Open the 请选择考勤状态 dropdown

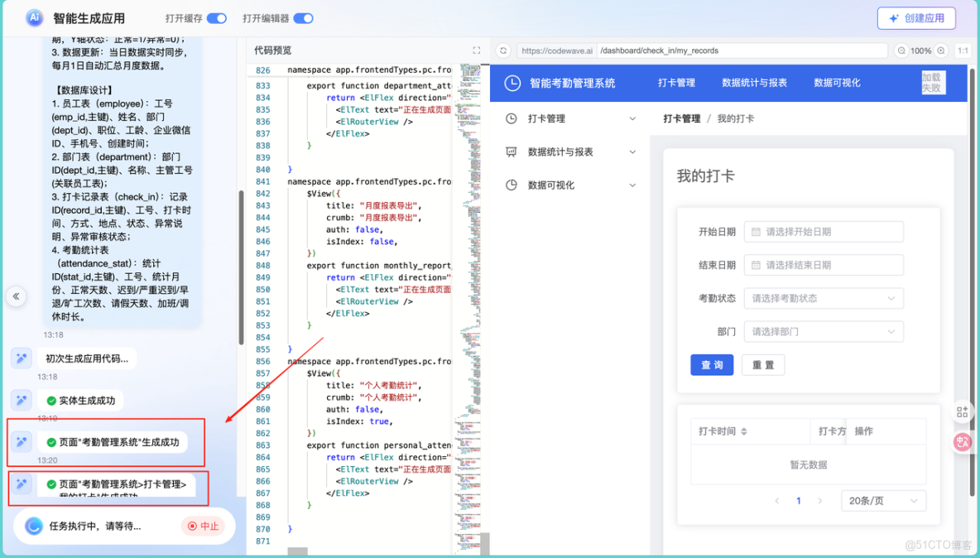(x=824, y=298)
